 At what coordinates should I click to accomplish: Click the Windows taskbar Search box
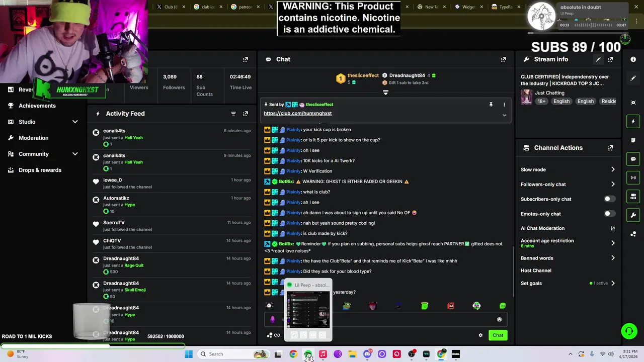click(232, 354)
